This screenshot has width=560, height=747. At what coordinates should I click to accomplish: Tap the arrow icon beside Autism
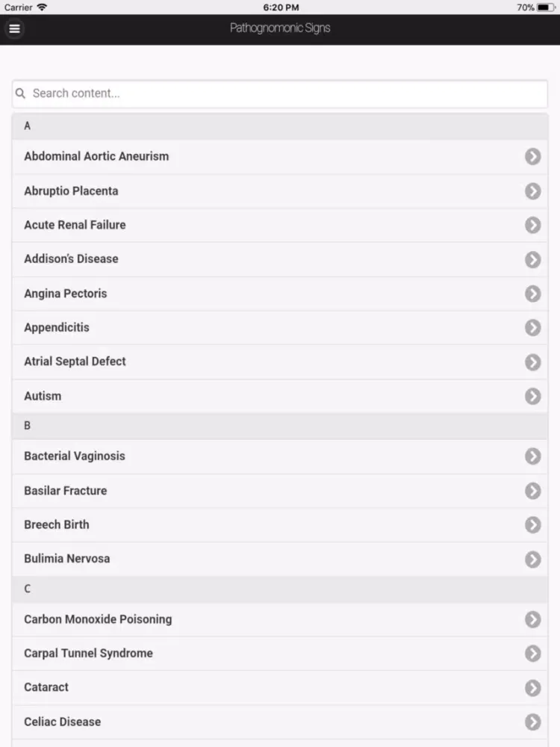coord(532,396)
